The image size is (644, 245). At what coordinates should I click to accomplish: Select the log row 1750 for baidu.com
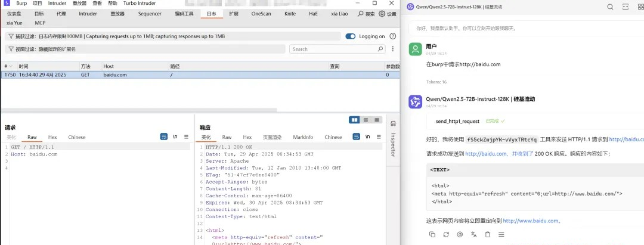(200, 75)
